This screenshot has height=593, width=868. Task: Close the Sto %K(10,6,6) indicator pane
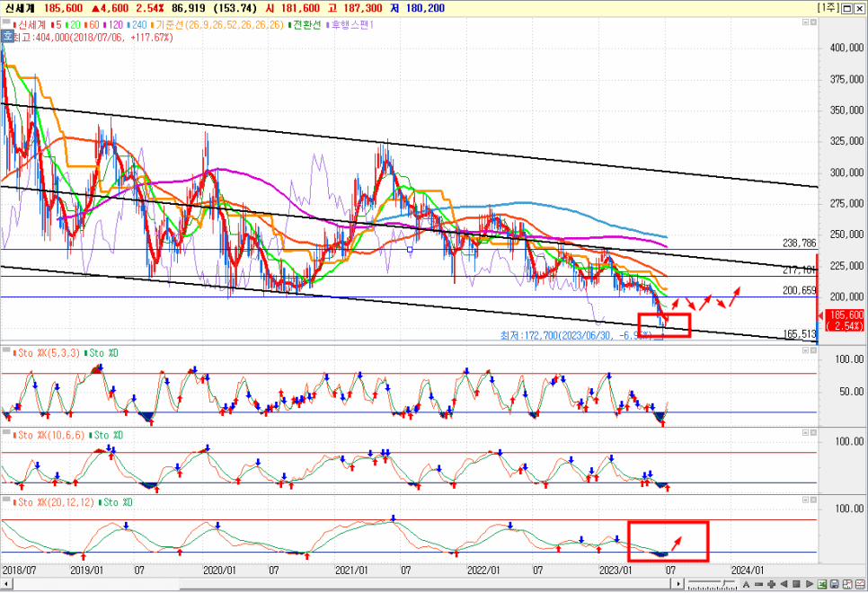click(x=814, y=433)
